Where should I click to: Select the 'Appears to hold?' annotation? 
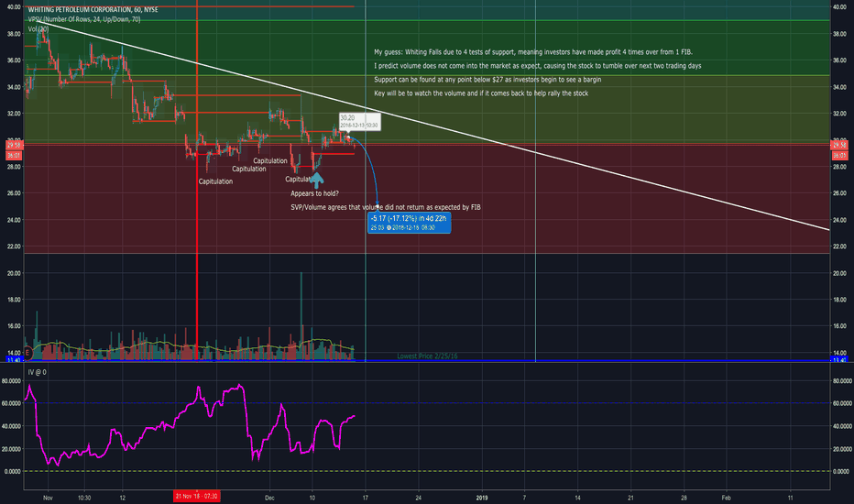click(314, 193)
